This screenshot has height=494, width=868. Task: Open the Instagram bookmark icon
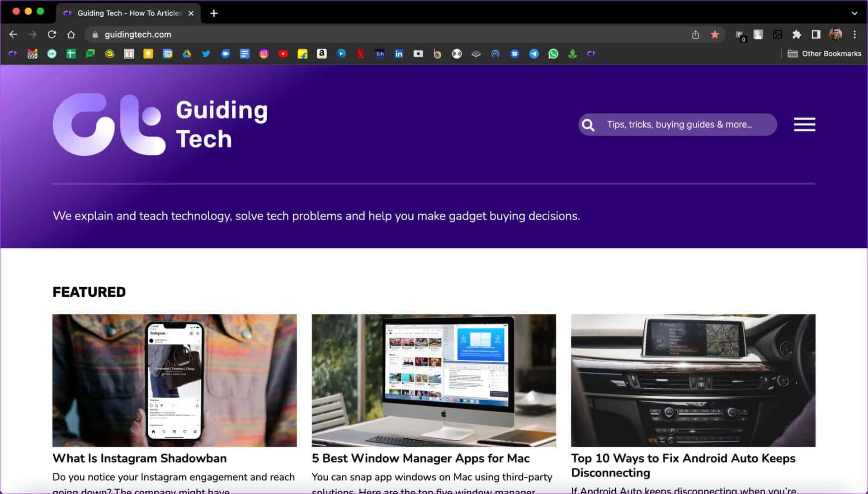point(264,54)
